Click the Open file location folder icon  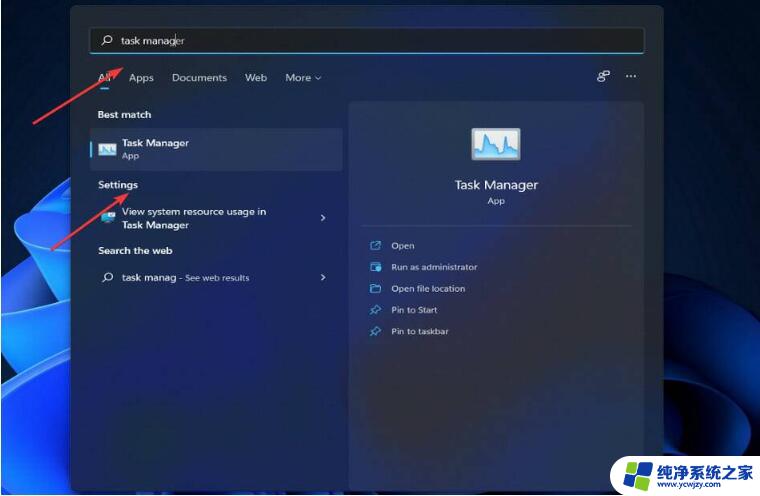(376, 288)
